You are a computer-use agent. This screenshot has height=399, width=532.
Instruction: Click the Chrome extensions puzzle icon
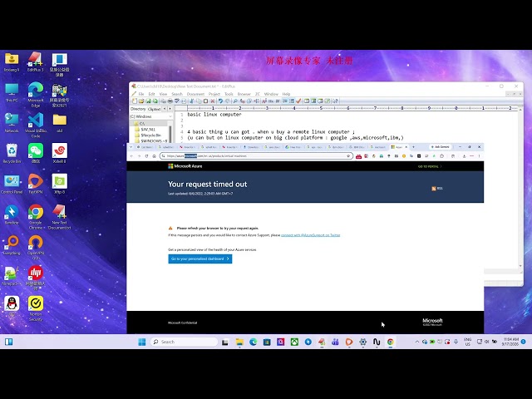[x=441, y=156]
